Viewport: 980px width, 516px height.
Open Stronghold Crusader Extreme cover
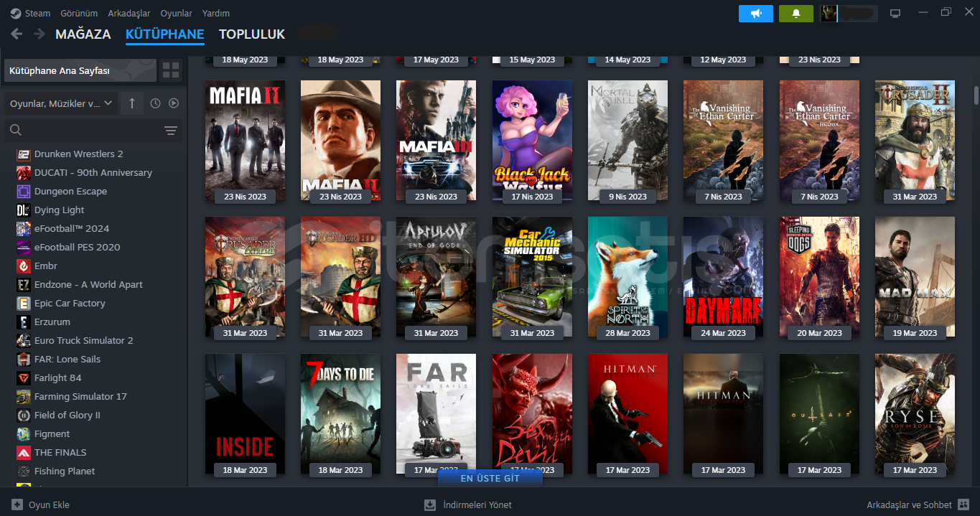[x=245, y=277]
